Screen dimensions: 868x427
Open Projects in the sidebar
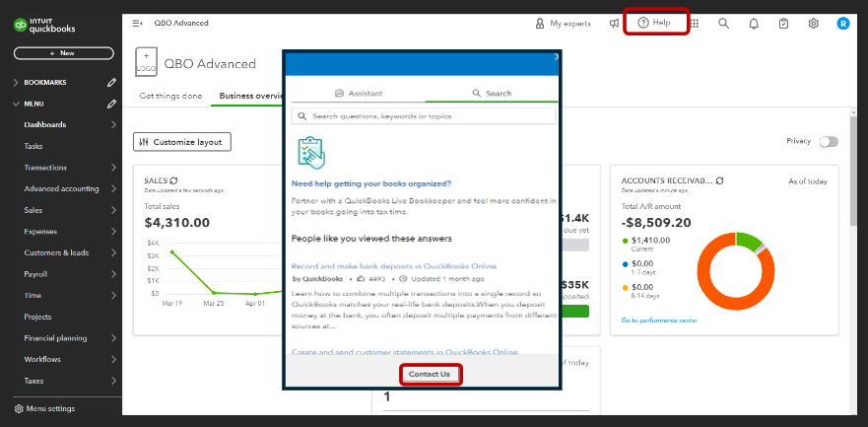(x=37, y=317)
